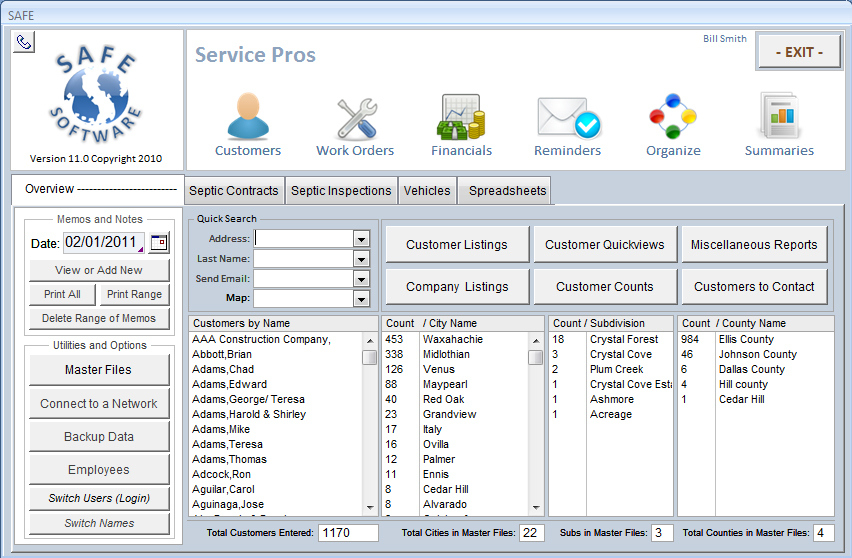Expand the Send Email dropdown

click(x=361, y=279)
